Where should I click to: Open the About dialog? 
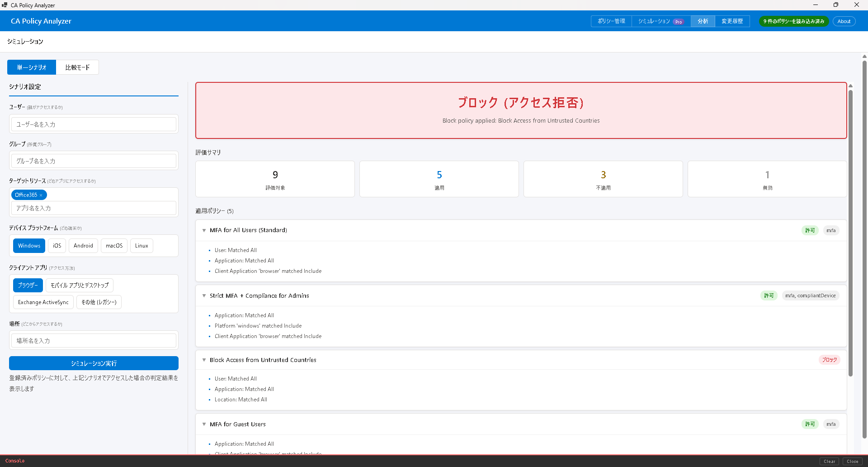[x=844, y=21]
